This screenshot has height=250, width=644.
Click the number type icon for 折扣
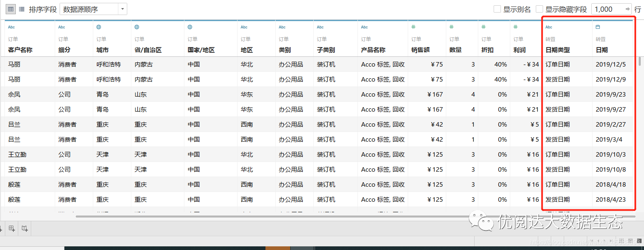[x=484, y=27]
